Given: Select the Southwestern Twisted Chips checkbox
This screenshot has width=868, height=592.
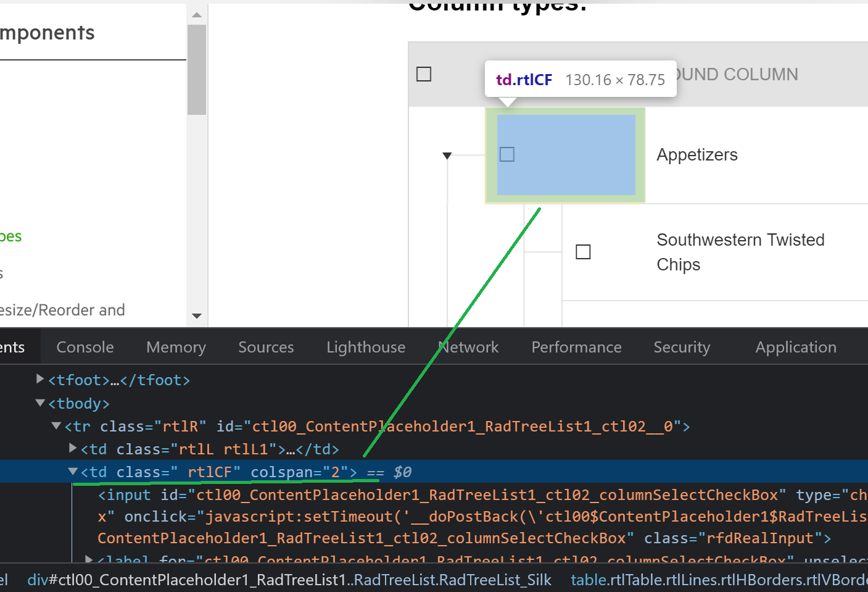Looking at the screenshot, I should click(x=583, y=252).
